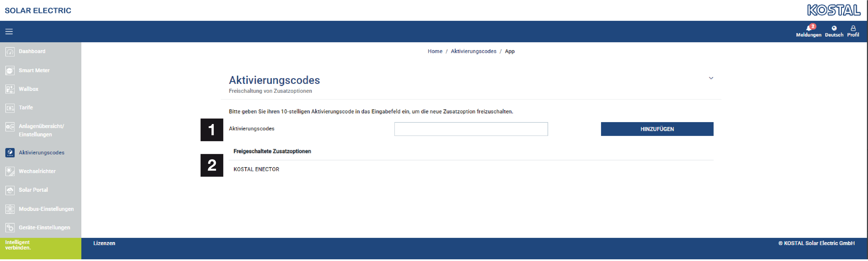Go to Home breadcrumb link
868x261 pixels.
[435, 52]
